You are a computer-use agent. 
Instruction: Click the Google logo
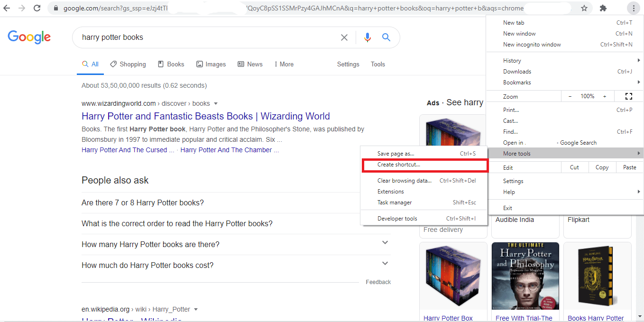(x=29, y=37)
